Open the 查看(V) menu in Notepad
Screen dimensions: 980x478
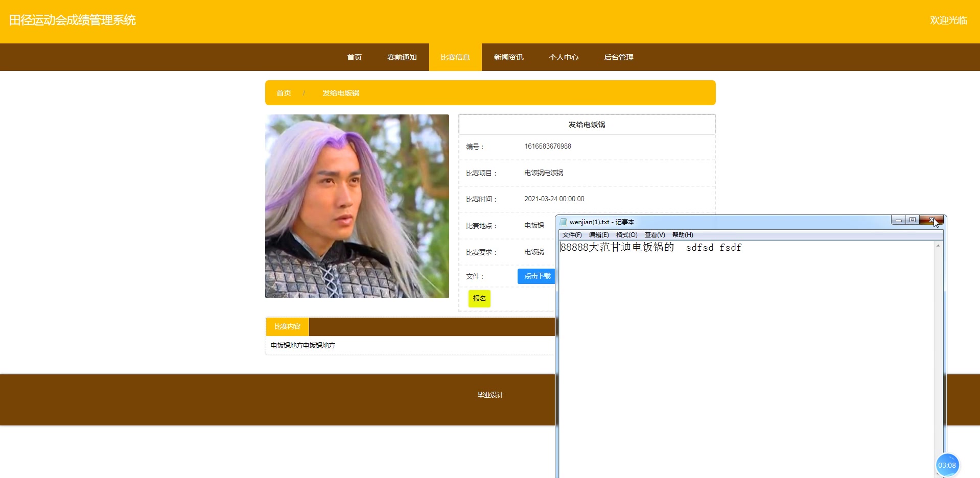[655, 235]
